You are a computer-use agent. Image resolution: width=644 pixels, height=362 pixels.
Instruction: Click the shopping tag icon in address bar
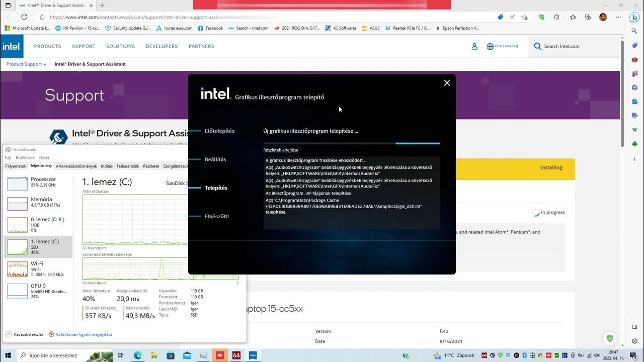(x=500, y=17)
